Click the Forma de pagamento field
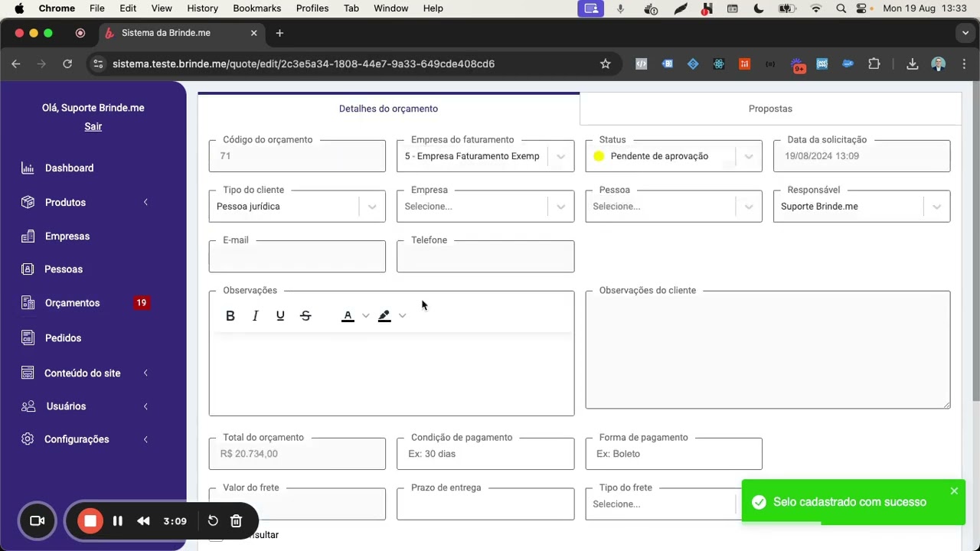The image size is (980, 551). pyautogui.click(x=674, y=454)
